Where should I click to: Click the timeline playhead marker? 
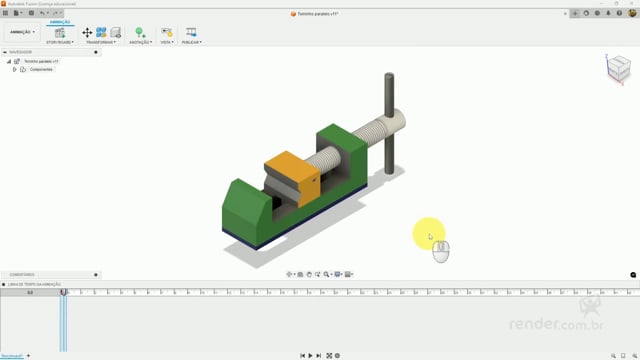point(63,292)
